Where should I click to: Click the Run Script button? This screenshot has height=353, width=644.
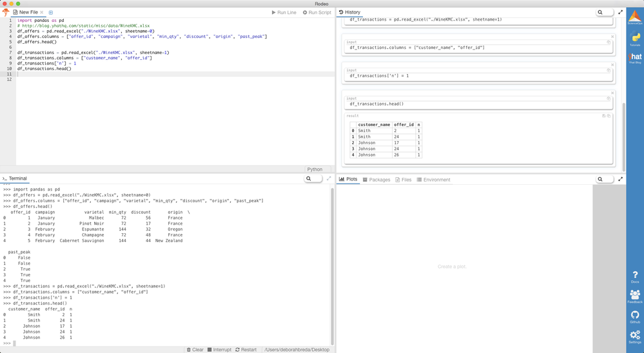(317, 13)
